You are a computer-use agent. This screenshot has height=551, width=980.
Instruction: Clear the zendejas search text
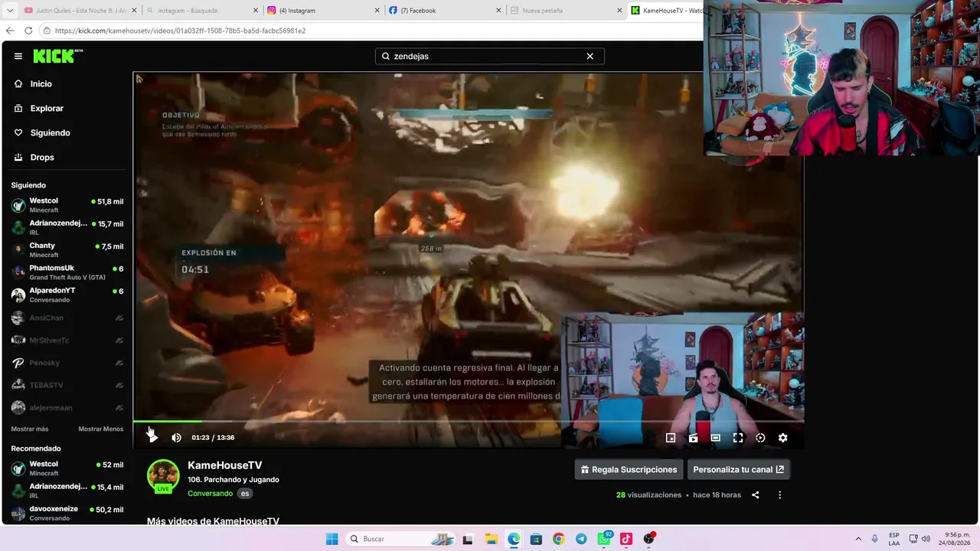pyautogui.click(x=590, y=56)
